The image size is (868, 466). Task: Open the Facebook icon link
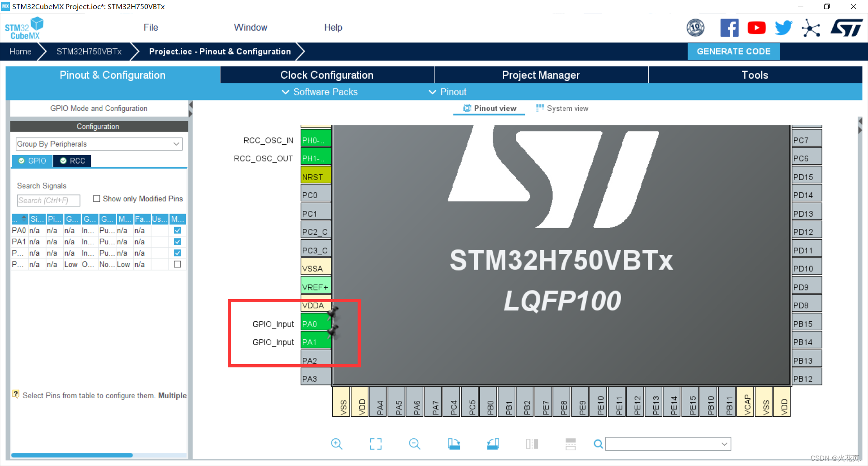pyautogui.click(x=729, y=28)
